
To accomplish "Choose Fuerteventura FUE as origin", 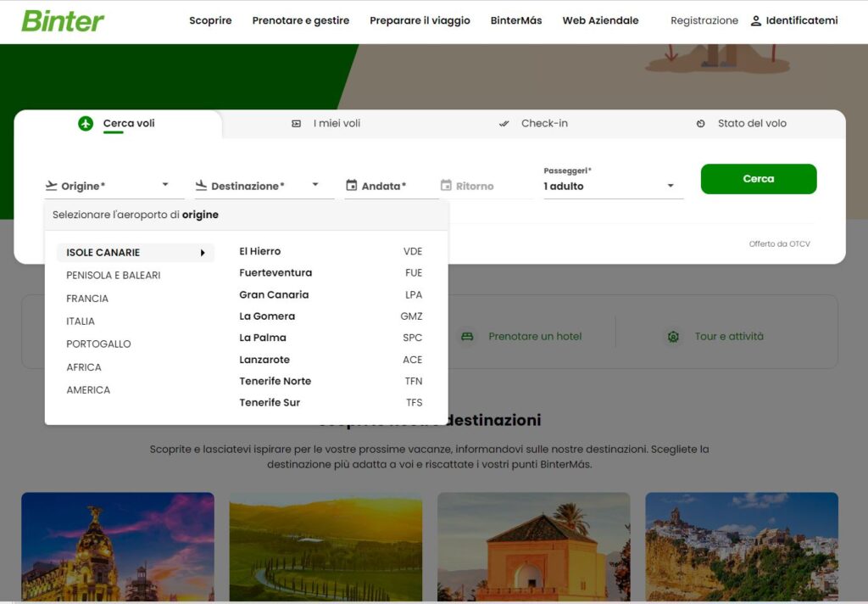I will 331,272.
